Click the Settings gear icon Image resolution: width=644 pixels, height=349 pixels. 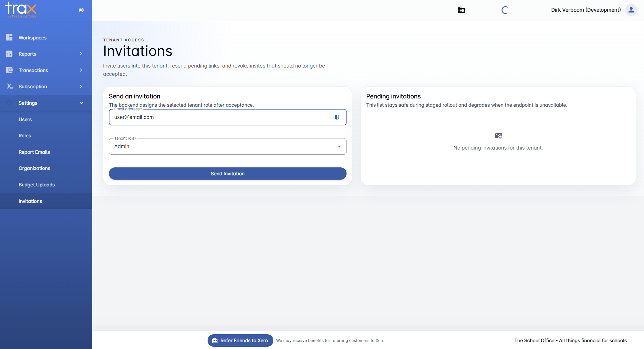pyautogui.click(x=9, y=103)
